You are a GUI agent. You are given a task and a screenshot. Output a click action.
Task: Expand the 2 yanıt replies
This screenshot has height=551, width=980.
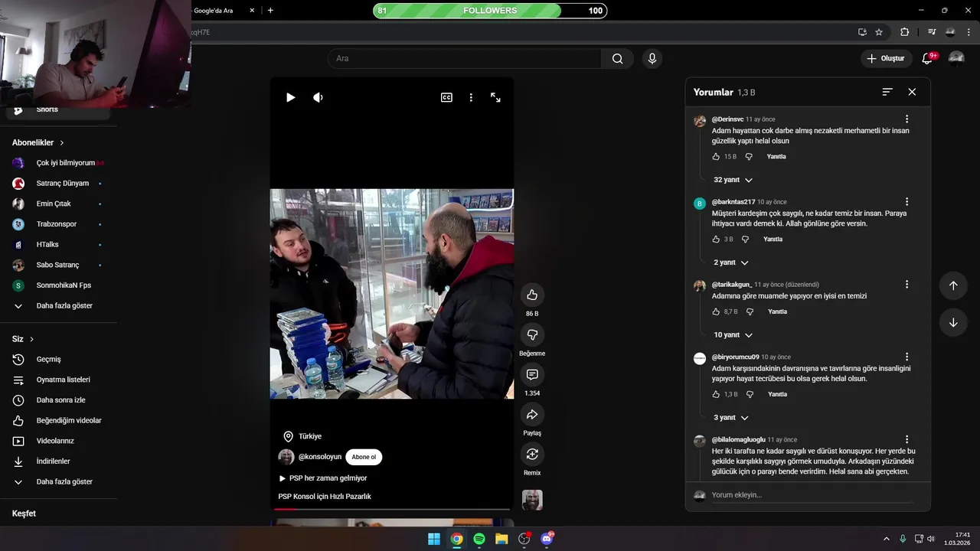(731, 262)
